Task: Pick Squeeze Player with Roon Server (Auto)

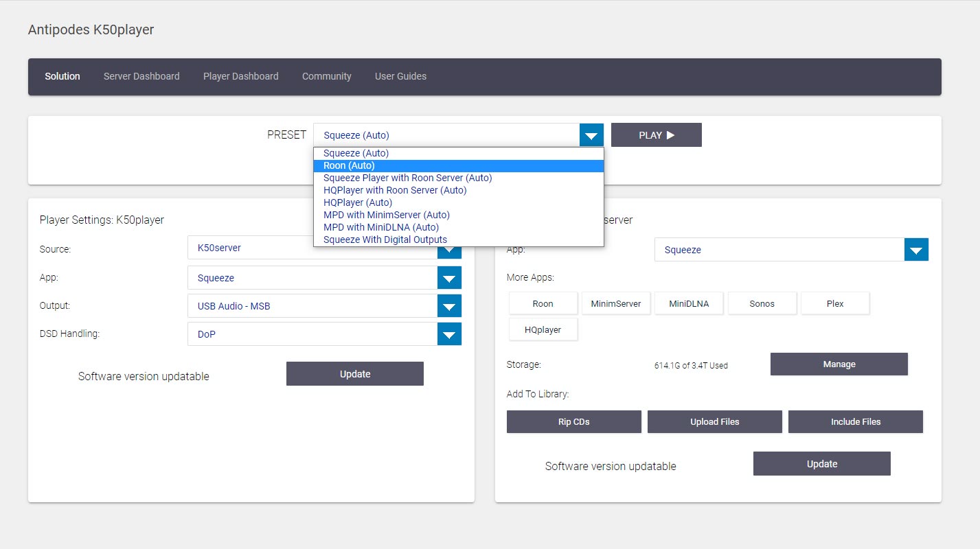Action: [459, 178]
